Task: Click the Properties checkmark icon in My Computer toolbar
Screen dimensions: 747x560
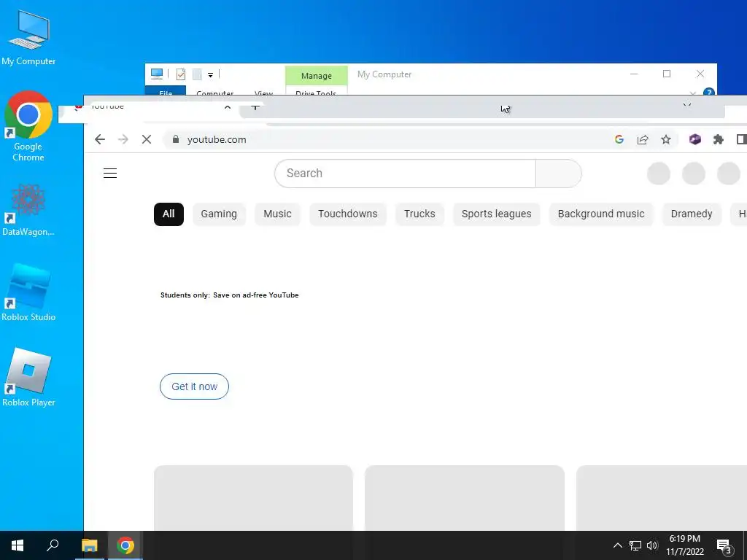Action: click(181, 74)
